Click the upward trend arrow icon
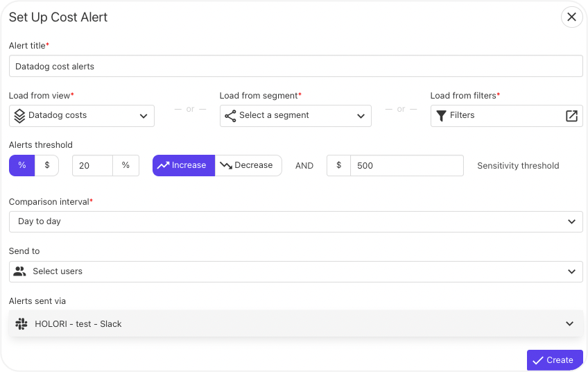This screenshot has width=588, height=372. coord(163,165)
